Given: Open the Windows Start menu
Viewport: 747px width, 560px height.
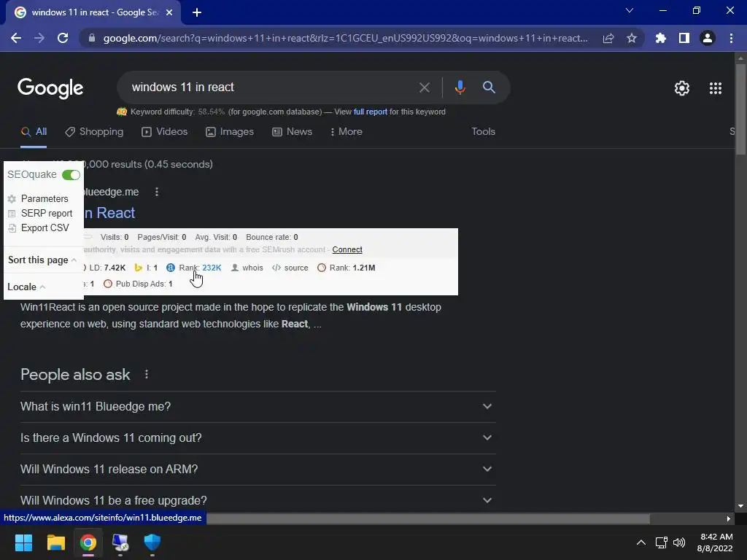Looking at the screenshot, I should [23, 542].
